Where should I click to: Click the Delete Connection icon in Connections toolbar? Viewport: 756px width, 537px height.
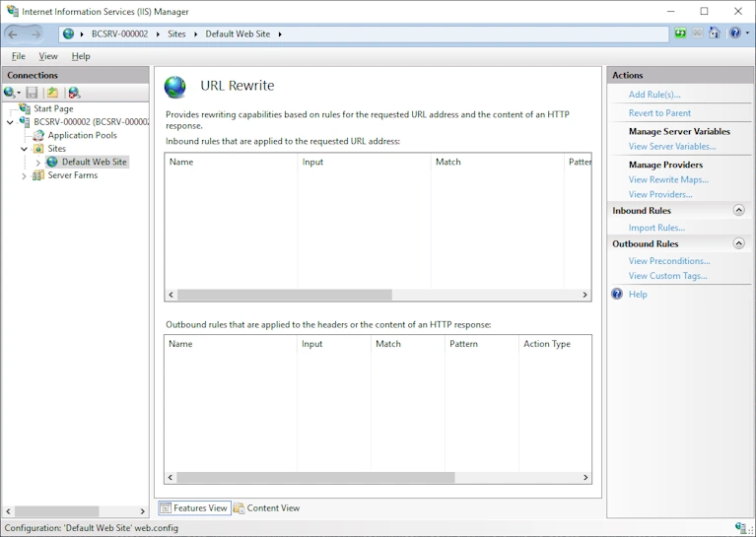(x=74, y=93)
